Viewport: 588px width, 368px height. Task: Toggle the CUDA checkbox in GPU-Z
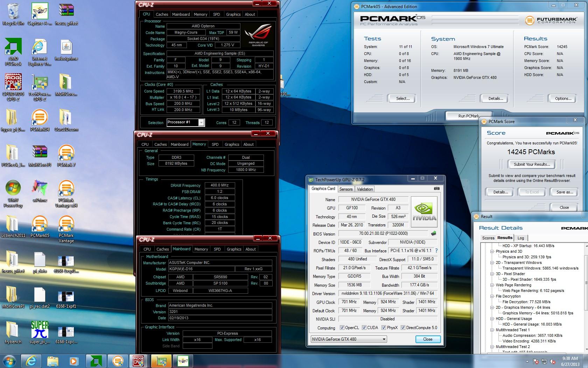tap(364, 328)
